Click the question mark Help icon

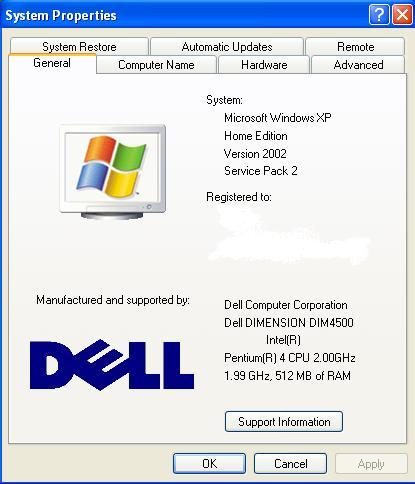tap(379, 15)
